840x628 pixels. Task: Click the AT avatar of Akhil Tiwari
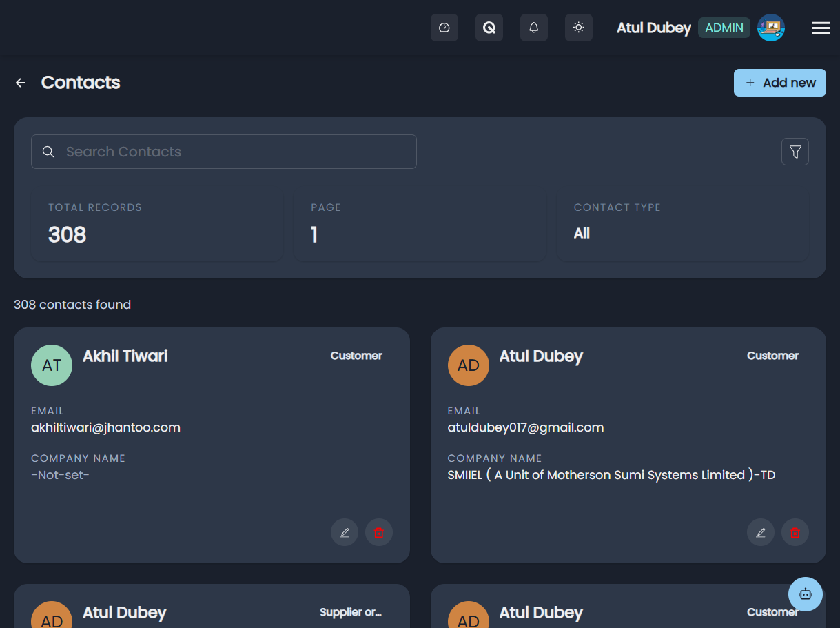point(52,365)
